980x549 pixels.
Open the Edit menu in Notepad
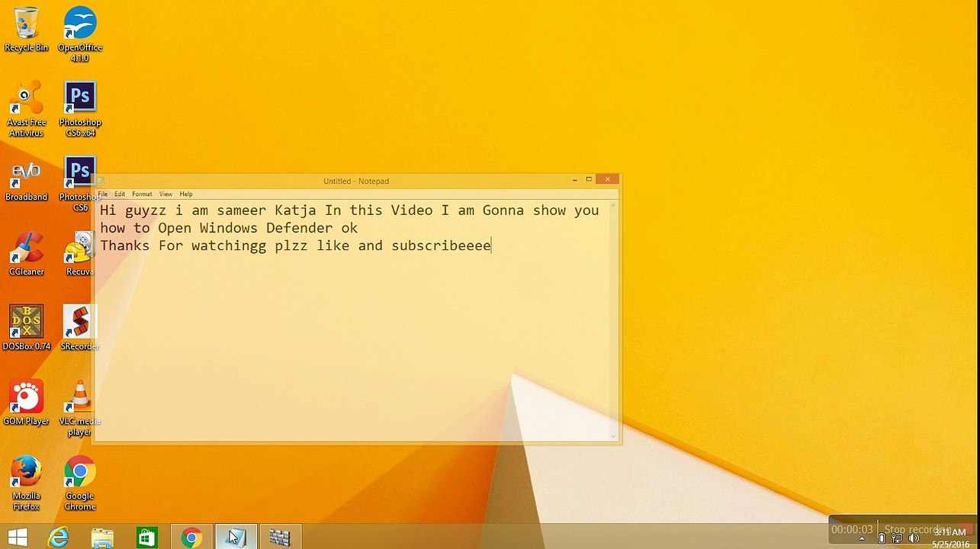tap(120, 194)
